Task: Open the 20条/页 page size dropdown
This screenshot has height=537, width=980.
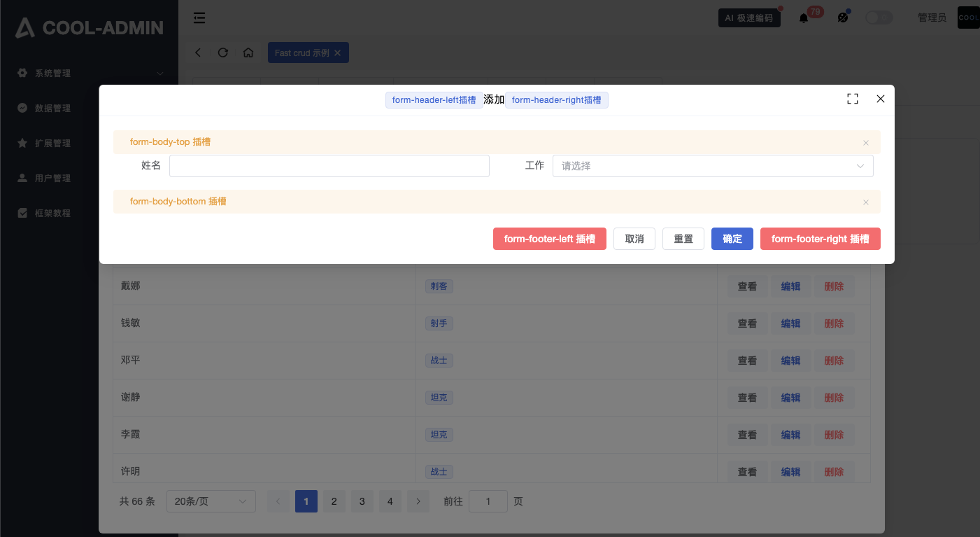Action: (x=211, y=501)
